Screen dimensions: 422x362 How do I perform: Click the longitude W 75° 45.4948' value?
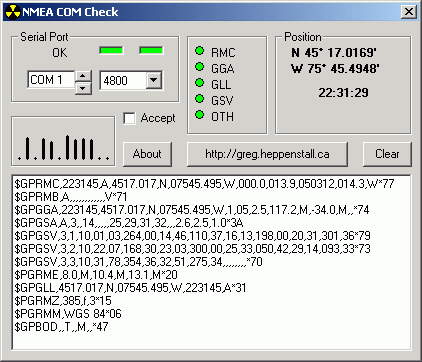(335, 69)
